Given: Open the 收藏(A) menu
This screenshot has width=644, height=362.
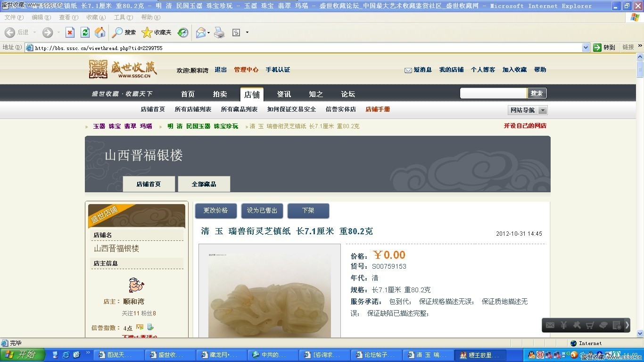Looking at the screenshot, I should pos(96,17).
